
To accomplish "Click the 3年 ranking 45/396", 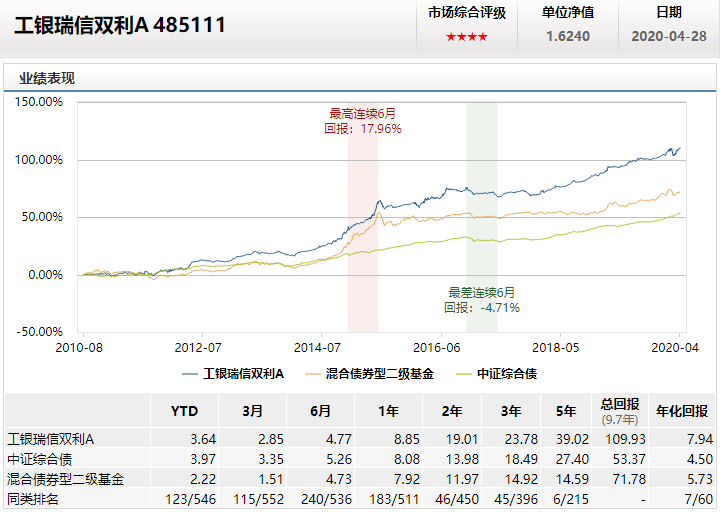I will pyautogui.click(x=516, y=500).
